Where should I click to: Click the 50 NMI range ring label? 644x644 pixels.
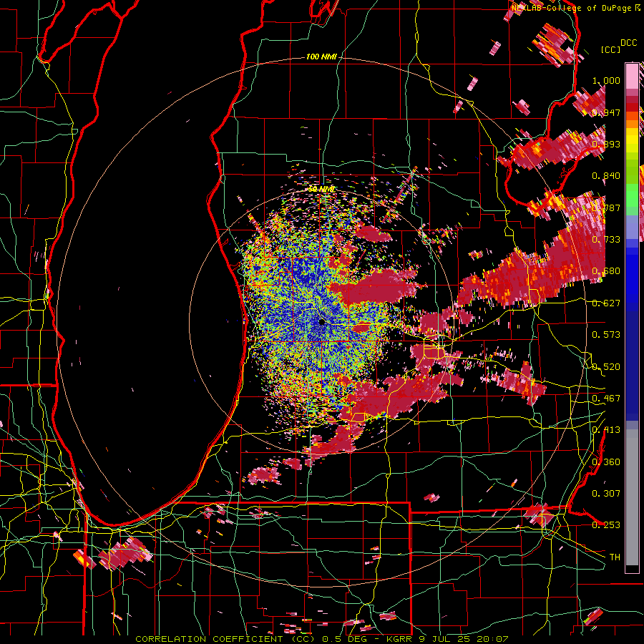point(321,189)
